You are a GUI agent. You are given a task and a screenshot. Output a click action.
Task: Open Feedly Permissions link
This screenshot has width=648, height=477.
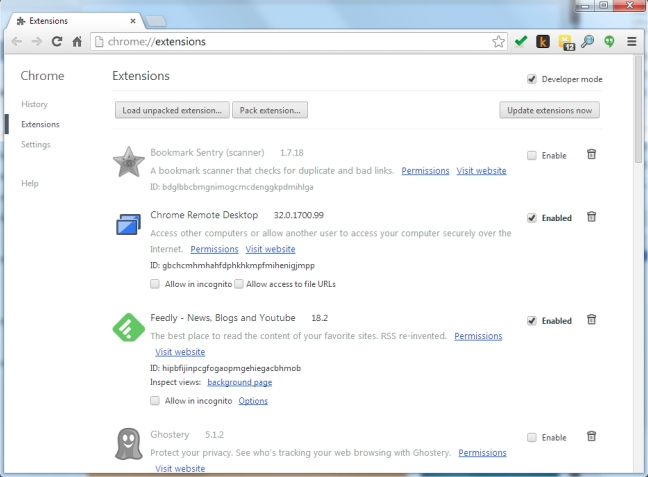(478, 336)
